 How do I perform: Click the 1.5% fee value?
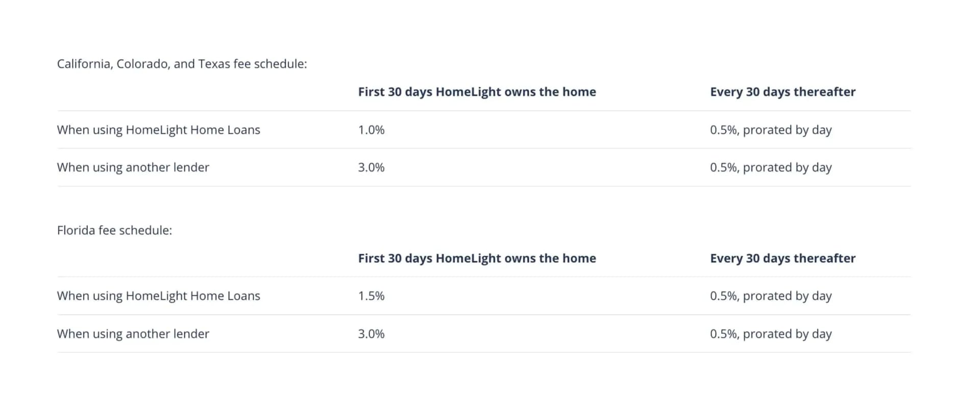tap(371, 296)
